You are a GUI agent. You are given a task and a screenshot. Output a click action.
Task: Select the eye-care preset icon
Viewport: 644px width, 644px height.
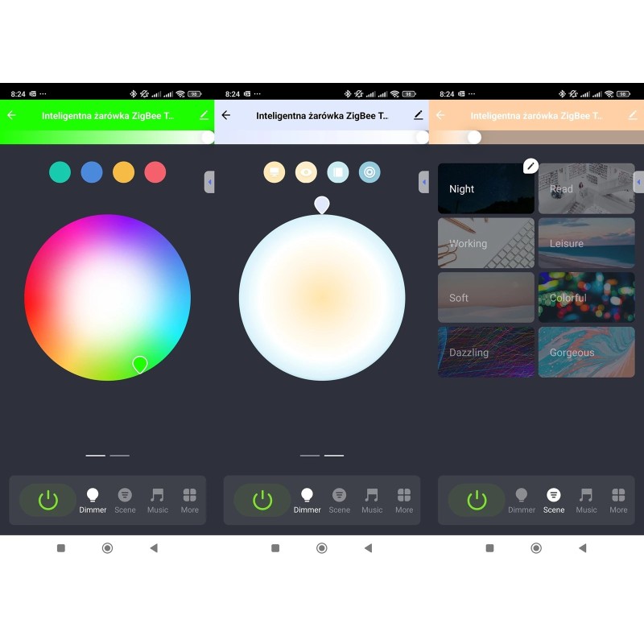click(x=306, y=171)
